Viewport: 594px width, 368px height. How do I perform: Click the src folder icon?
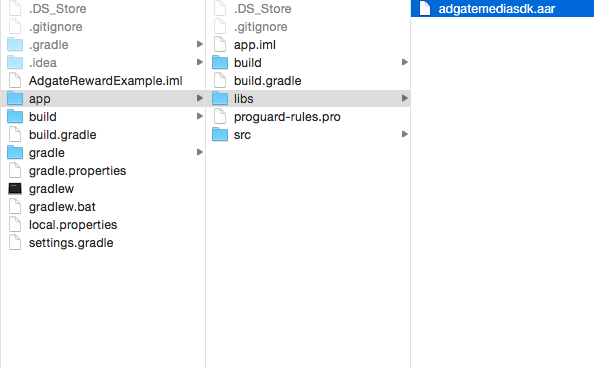point(220,135)
